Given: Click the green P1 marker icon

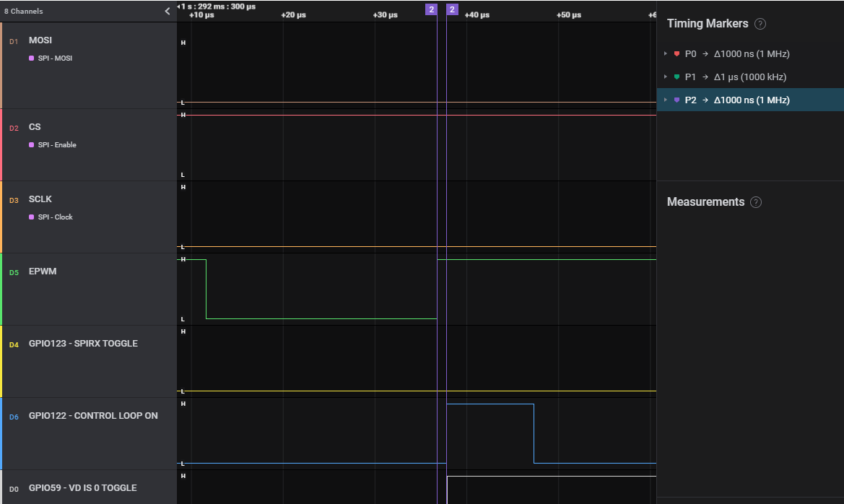Looking at the screenshot, I should [676, 77].
